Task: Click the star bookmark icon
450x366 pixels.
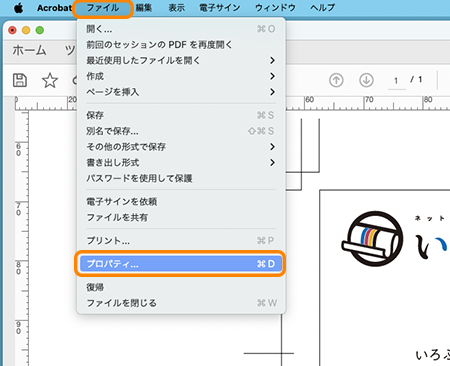Action: point(50,80)
